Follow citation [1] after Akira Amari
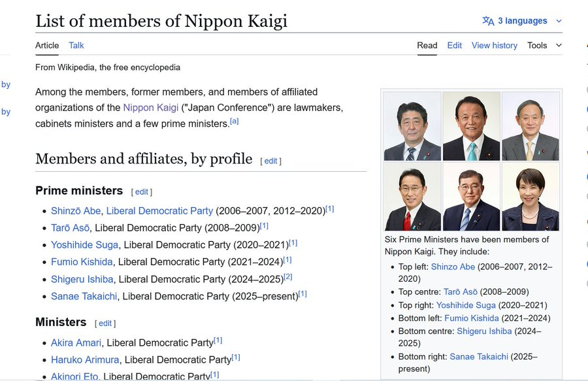The width and height of the screenshot is (588, 381). click(218, 340)
